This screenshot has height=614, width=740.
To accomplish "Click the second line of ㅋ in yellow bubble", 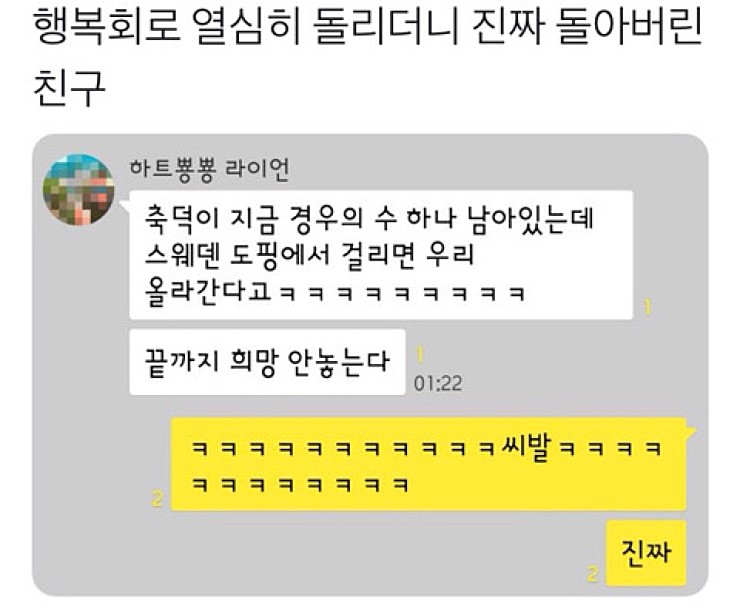I will pyautogui.click(x=300, y=485).
